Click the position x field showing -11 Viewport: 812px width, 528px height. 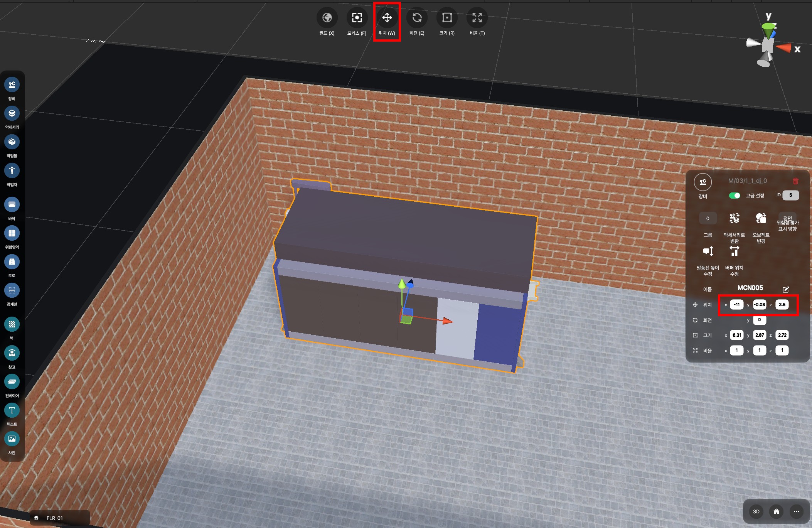coord(736,305)
